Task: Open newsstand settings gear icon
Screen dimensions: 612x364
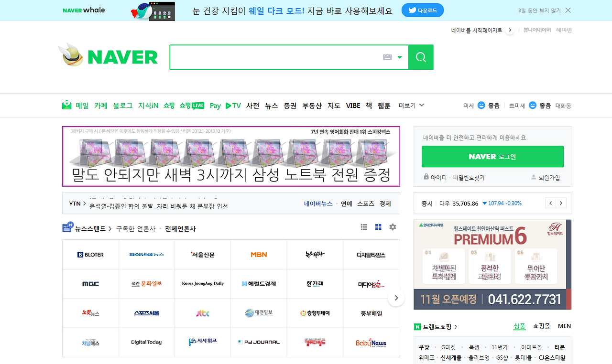Action: click(393, 227)
